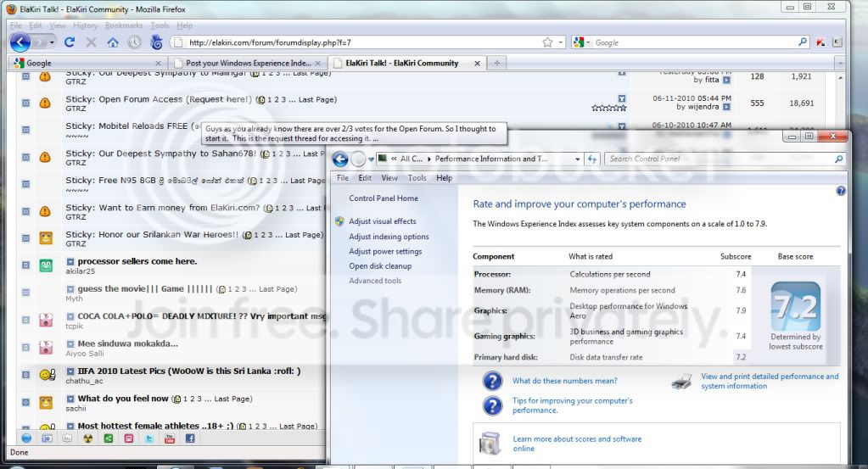List all Firefox tabs dropdown

840,63
